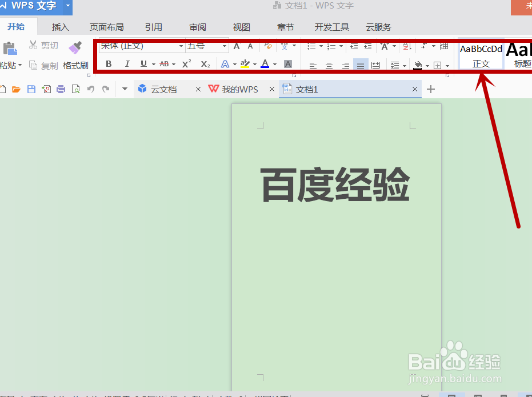Open the WPS 文字 menu arrow
Screen dimensions: 532x397
[x=68, y=6]
